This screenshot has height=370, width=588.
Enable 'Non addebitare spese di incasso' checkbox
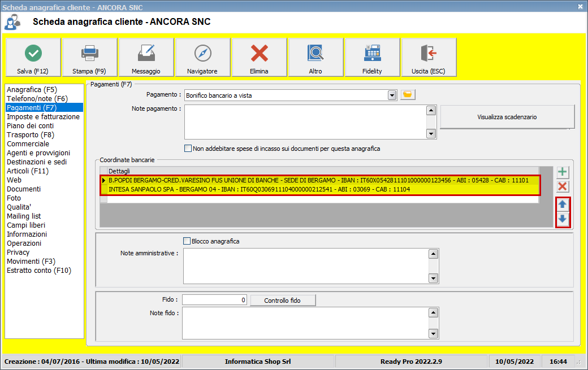click(x=188, y=149)
